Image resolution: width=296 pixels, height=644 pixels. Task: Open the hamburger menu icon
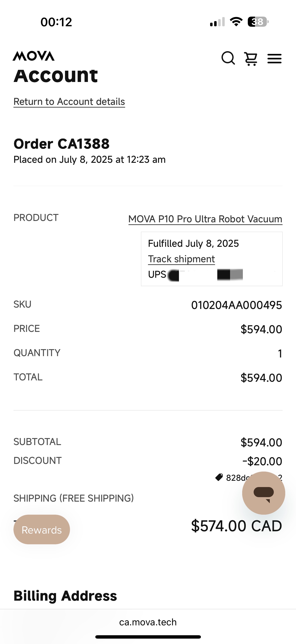[274, 59]
